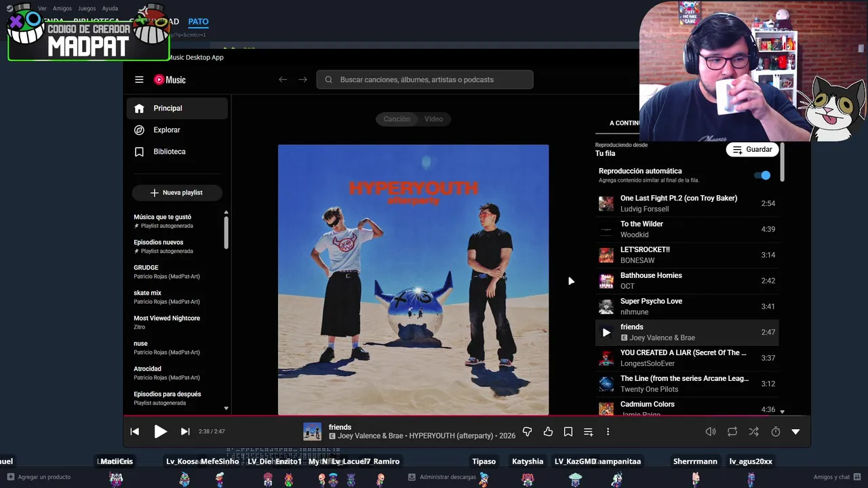Click Agregar un producto in Steam

point(39,477)
